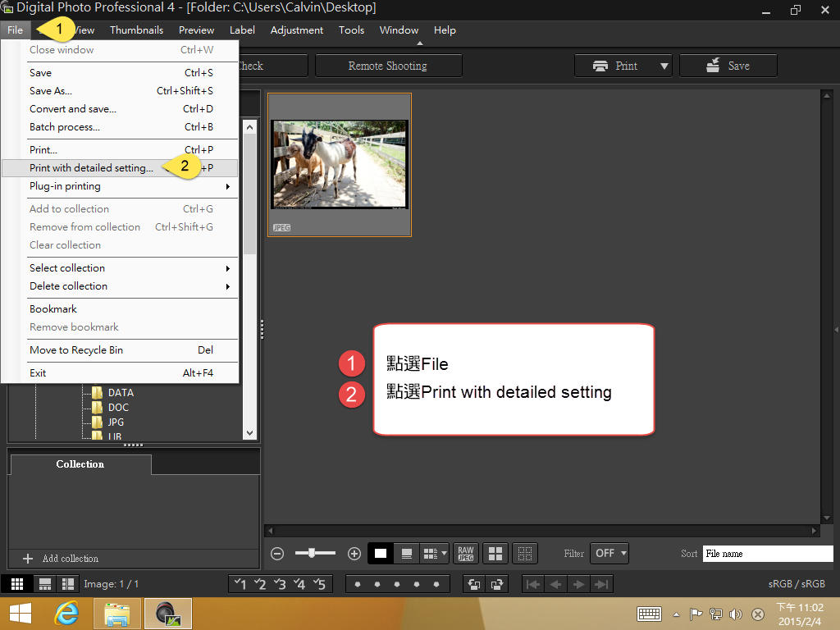Click the RAW/JPEG grouping icon
The image size is (840, 630).
click(x=466, y=554)
